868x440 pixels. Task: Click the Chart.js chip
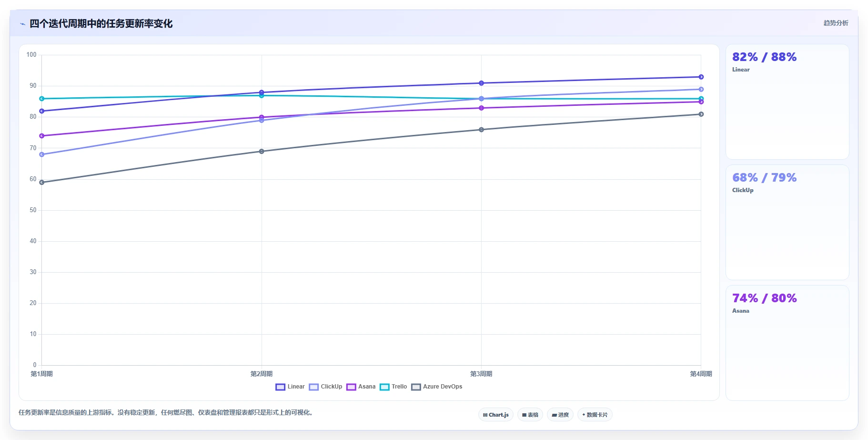[x=495, y=415]
